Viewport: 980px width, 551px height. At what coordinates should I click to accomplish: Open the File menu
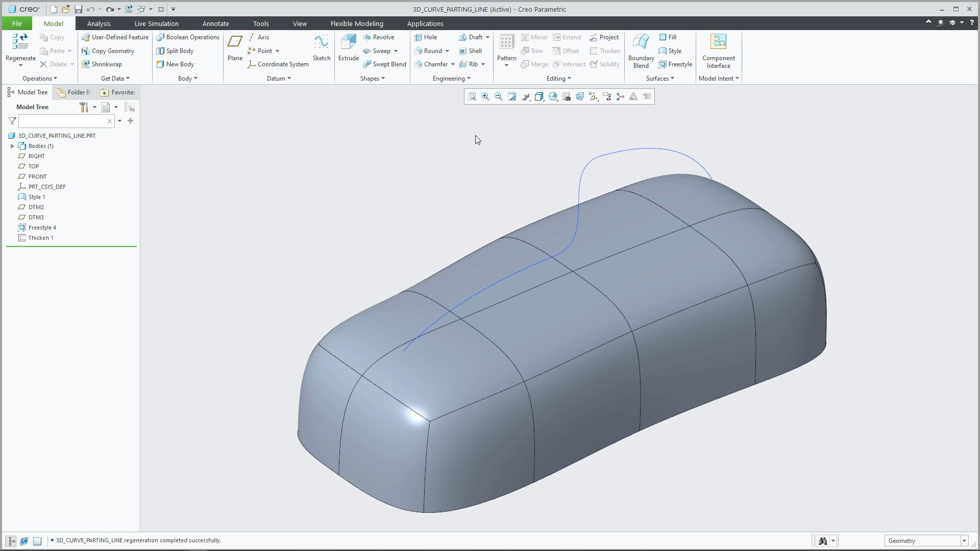click(x=17, y=23)
